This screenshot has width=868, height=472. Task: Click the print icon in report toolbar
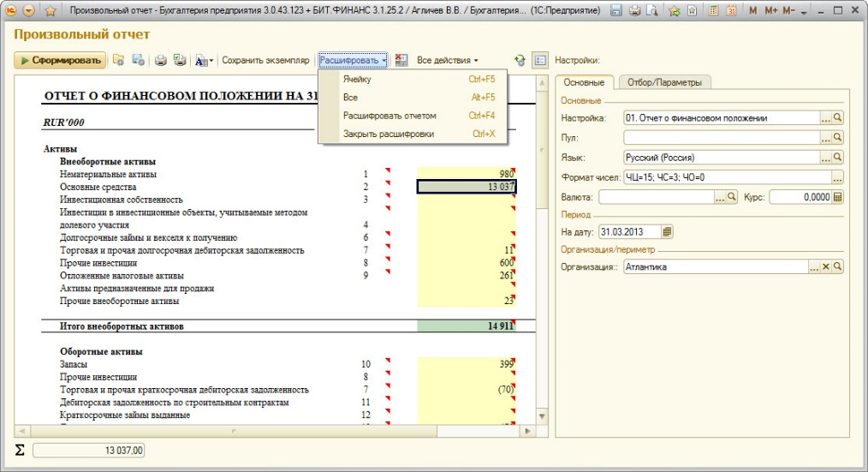(x=160, y=61)
